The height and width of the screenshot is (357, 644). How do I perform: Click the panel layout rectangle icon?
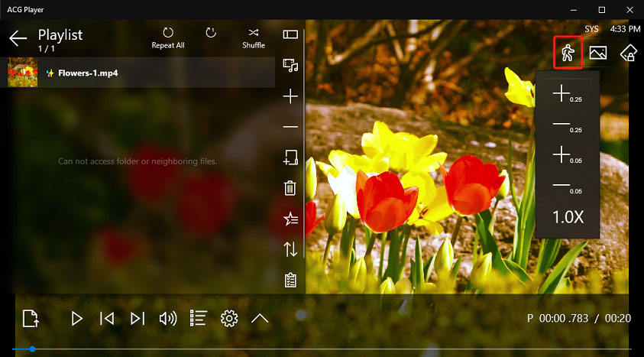290,34
